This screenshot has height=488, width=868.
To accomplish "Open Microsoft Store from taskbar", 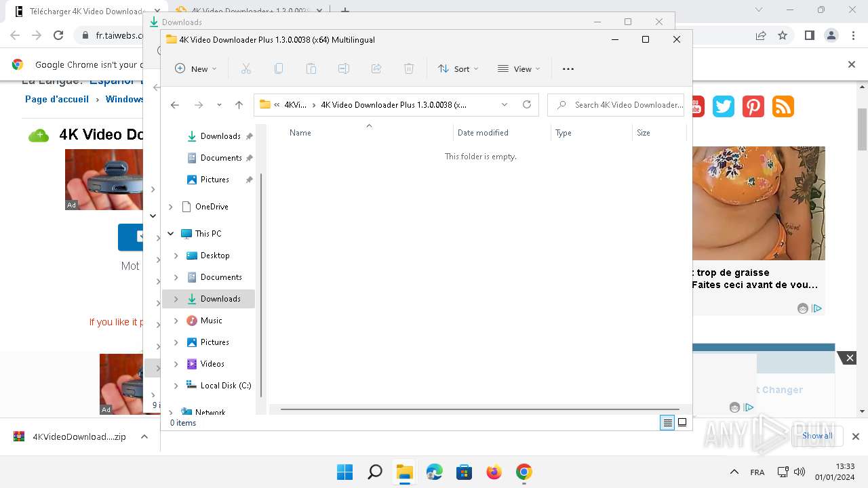I will pos(465,472).
